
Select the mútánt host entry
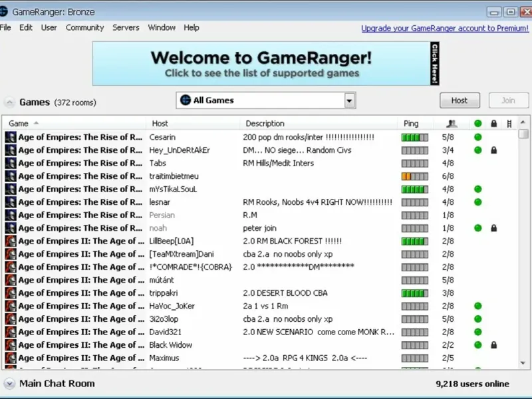click(162, 280)
